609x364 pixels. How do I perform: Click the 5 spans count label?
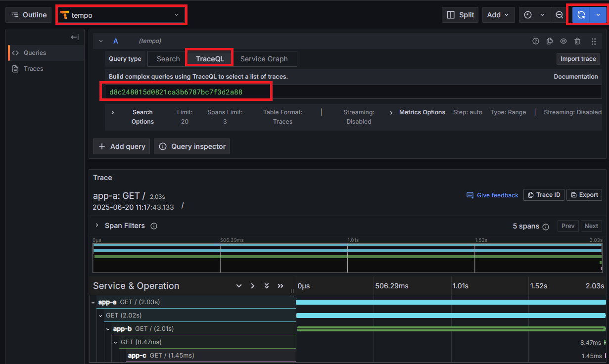[x=526, y=226]
